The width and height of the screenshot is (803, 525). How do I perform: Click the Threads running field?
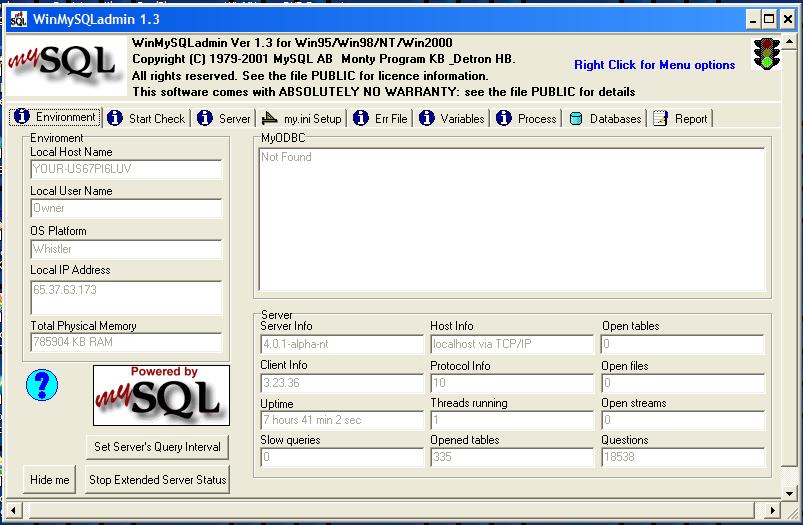coord(512,420)
